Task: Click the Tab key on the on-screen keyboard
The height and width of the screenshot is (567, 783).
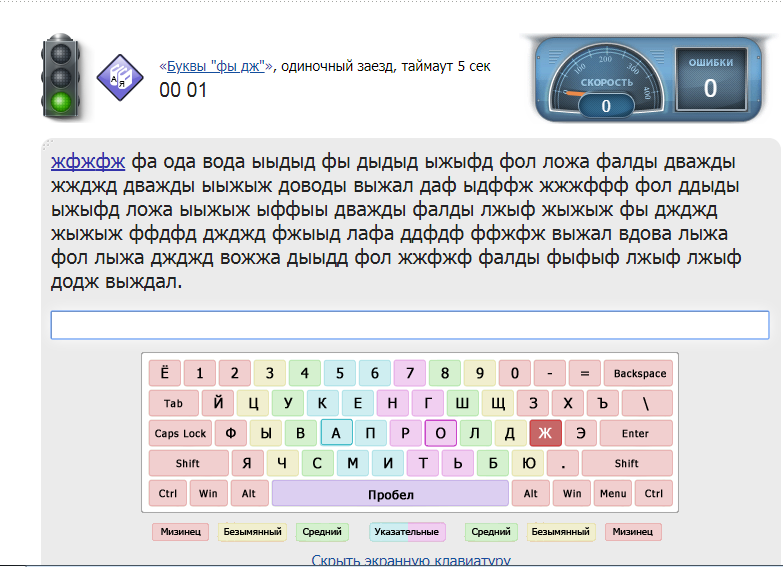Action: (x=173, y=403)
